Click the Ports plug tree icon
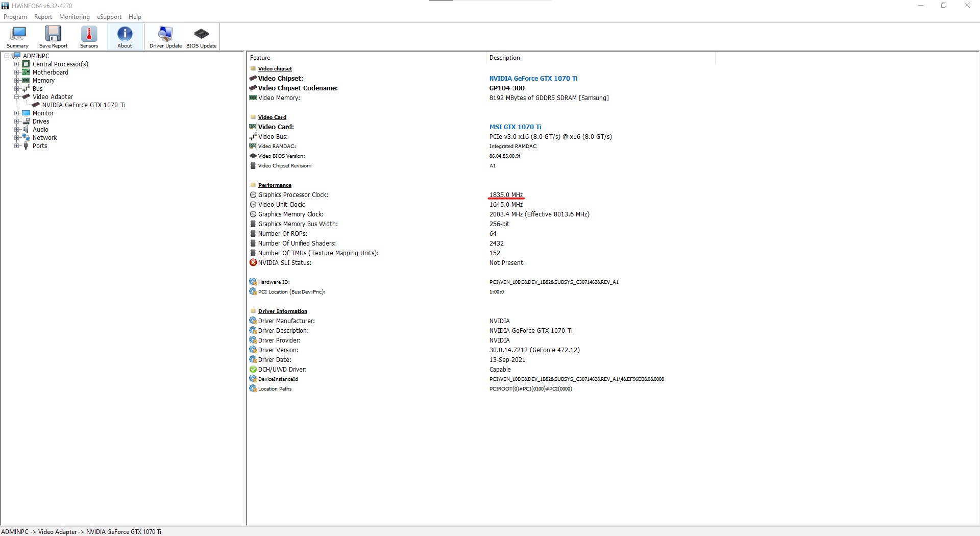 pyautogui.click(x=26, y=145)
